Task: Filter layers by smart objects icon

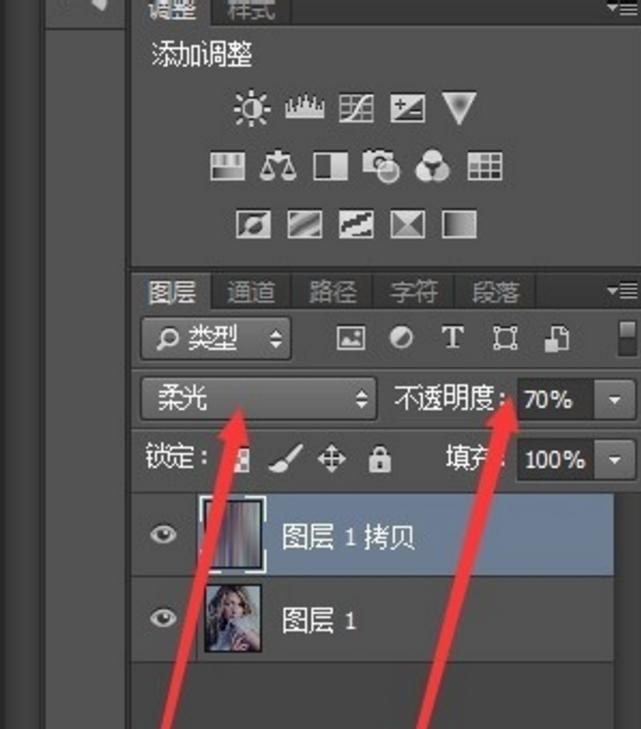Action: point(557,338)
